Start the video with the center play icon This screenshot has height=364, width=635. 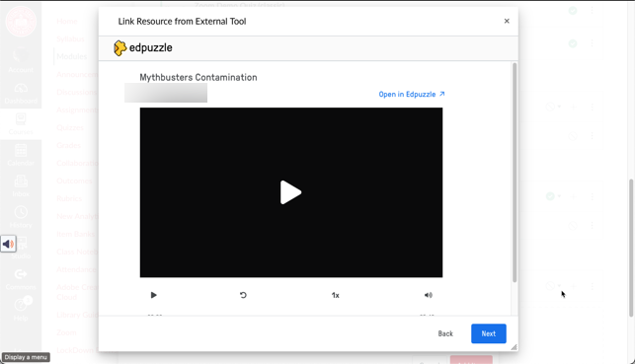290,192
